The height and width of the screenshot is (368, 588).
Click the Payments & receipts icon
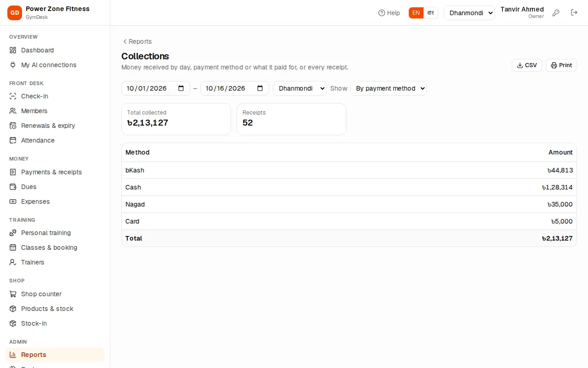click(13, 172)
